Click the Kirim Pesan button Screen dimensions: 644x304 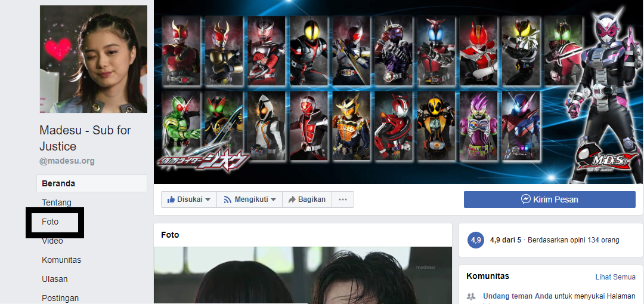click(x=550, y=199)
